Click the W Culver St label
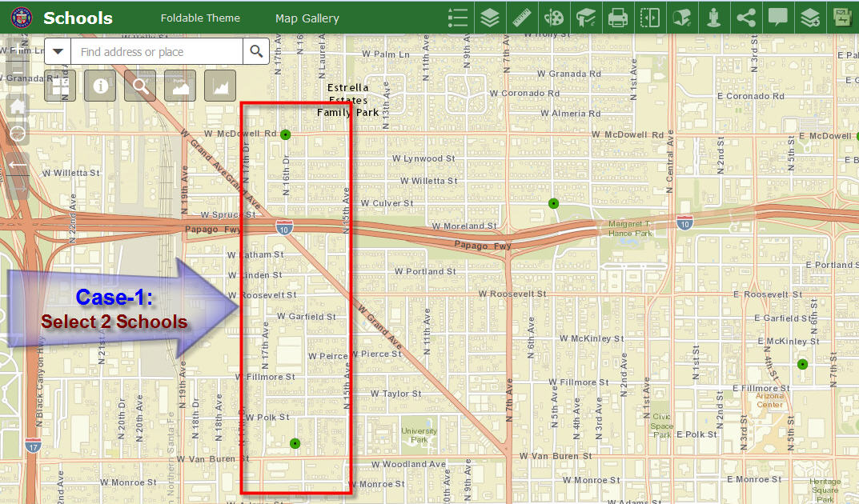859x504 pixels. click(387, 203)
